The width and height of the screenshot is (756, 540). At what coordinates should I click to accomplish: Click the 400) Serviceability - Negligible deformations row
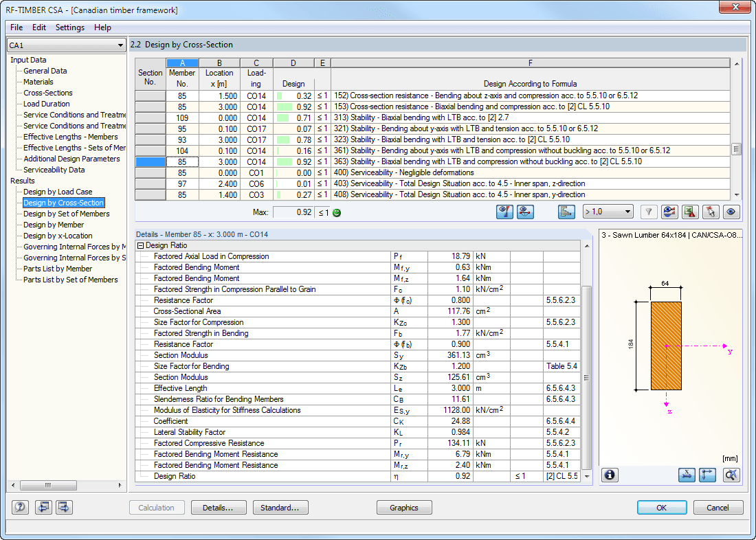pos(432,172)
